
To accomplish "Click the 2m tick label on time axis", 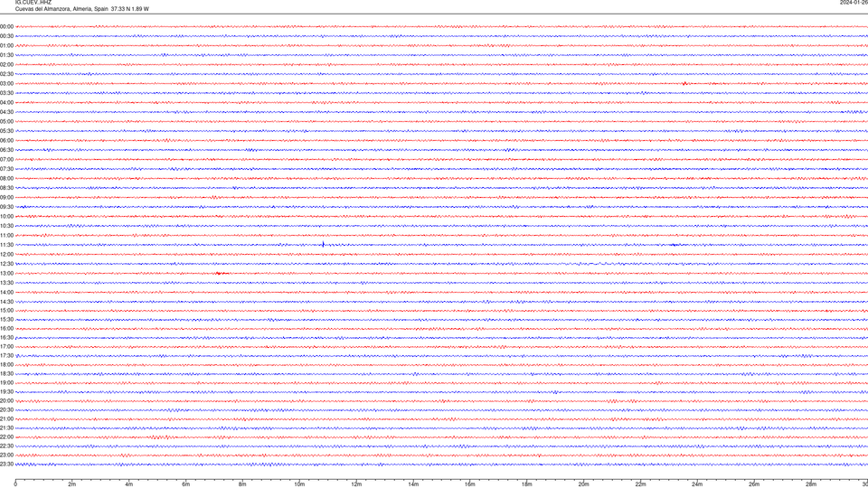I will pos(72,484).
